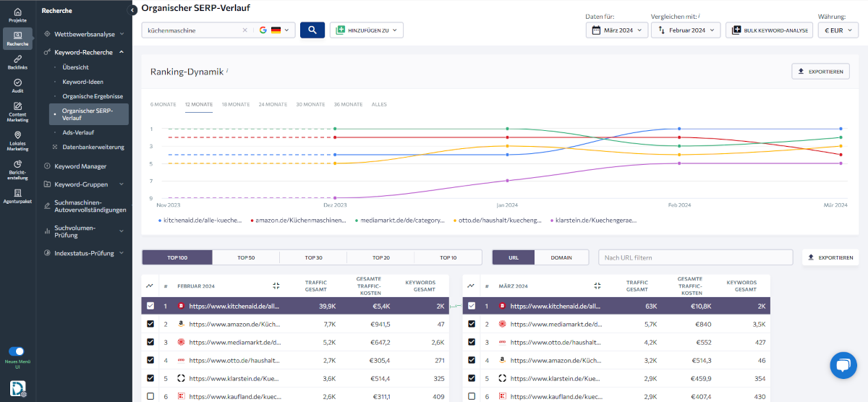
Task: Focus the Nach URL filtern field
Action: pos(697,257)
